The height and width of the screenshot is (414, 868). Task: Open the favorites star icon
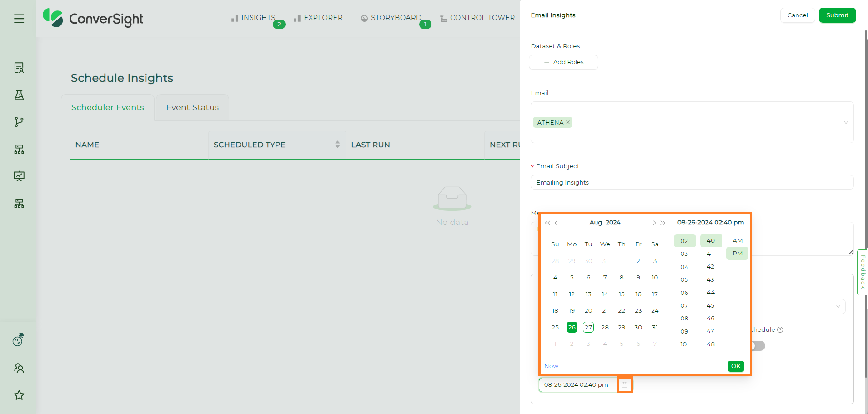[x=19, y=395]
